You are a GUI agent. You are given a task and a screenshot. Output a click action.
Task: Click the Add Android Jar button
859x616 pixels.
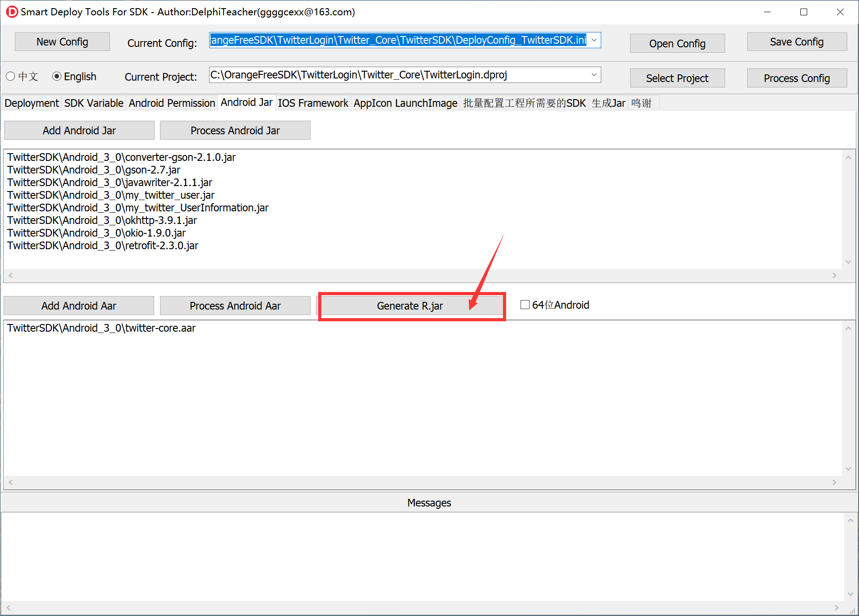[x=79, y=131]
